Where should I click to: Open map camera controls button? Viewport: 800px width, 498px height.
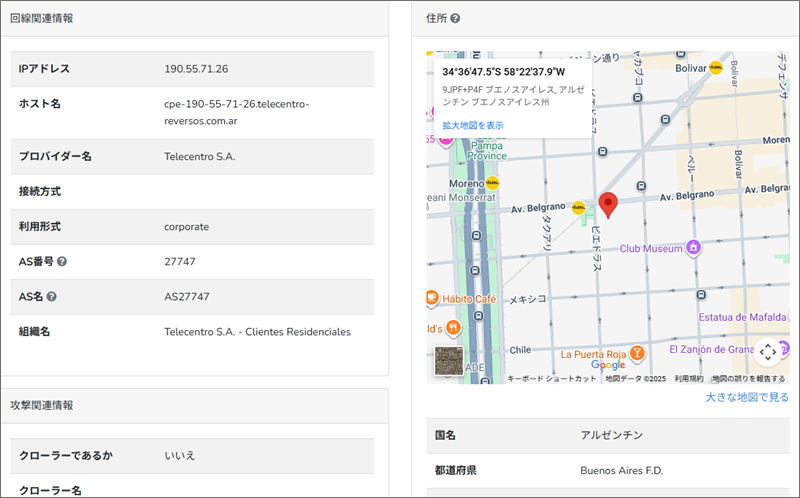[767, 351]
